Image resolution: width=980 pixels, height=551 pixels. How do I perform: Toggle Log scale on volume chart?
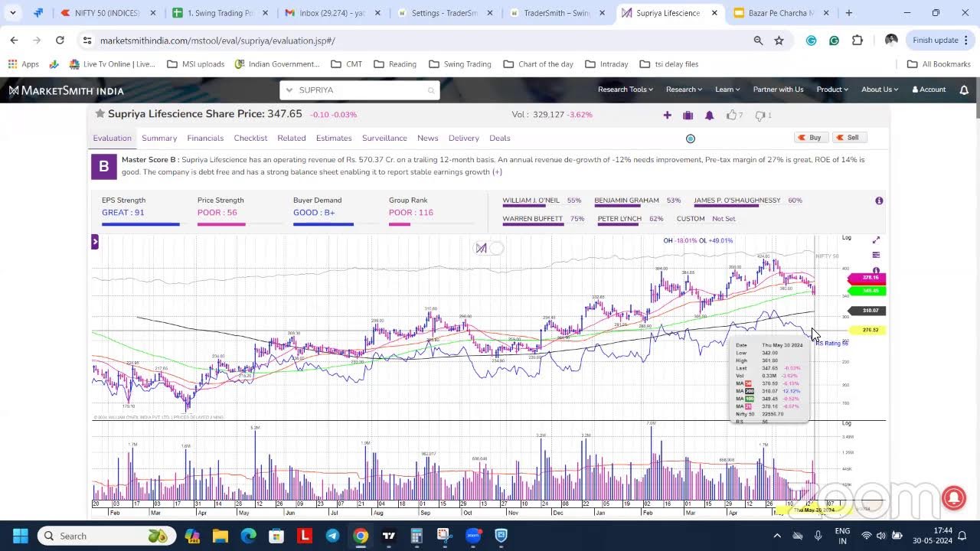click(847, 423)
